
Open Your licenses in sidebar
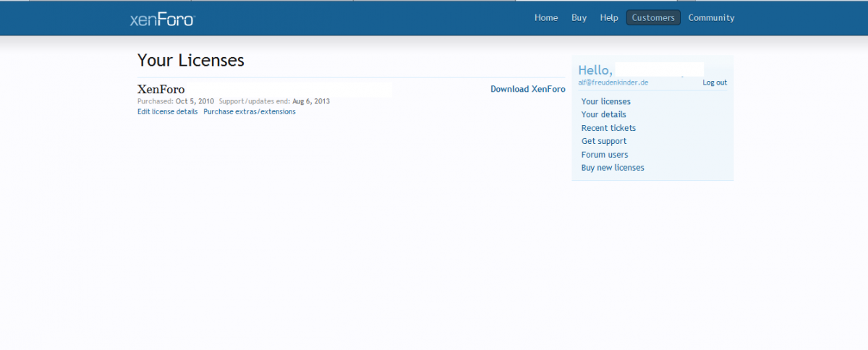[x=606, y=101]
